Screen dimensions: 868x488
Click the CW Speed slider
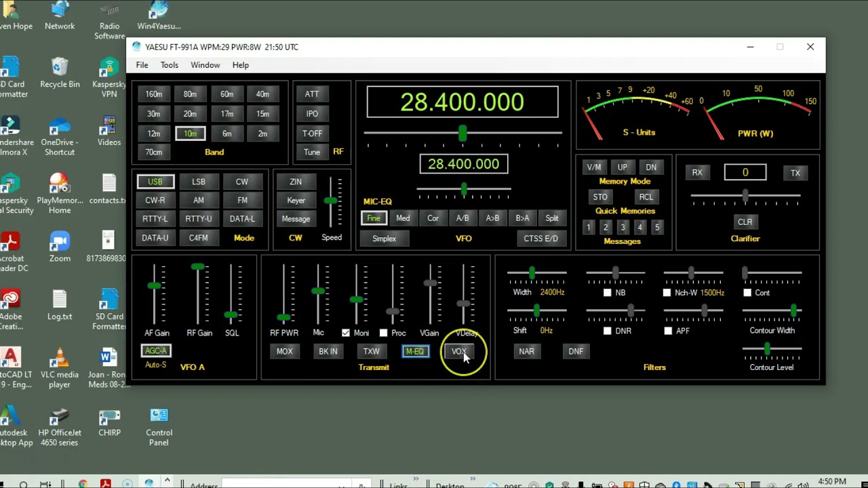tap(331, 202)
